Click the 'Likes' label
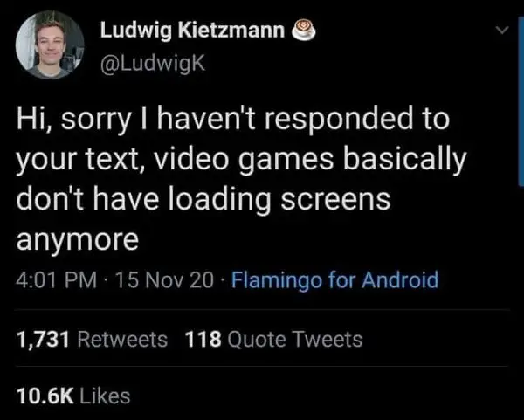524x420 pixels. tap(105, 396)
